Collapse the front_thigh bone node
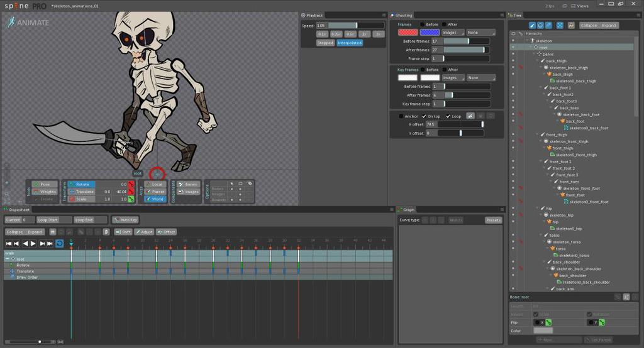644x348 pixels. pos(538,134)
